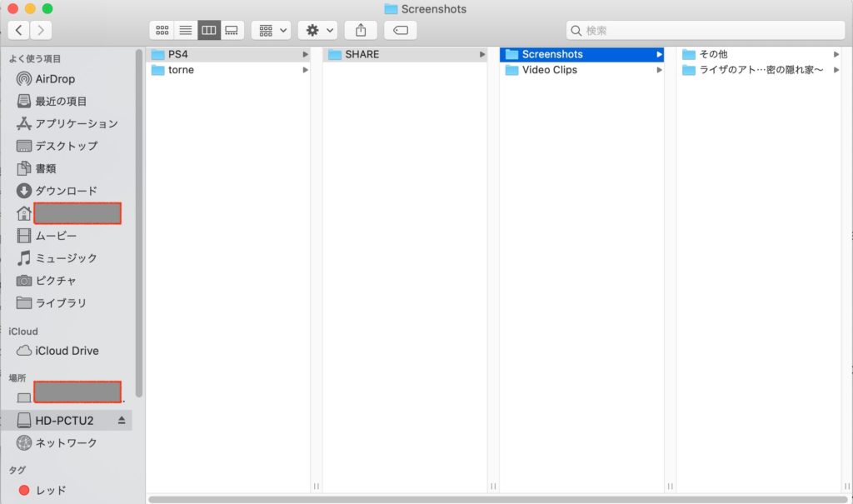Eject the HD-PCTU2 drive
The width and height of the screenshot is (853, 504).
122,420
